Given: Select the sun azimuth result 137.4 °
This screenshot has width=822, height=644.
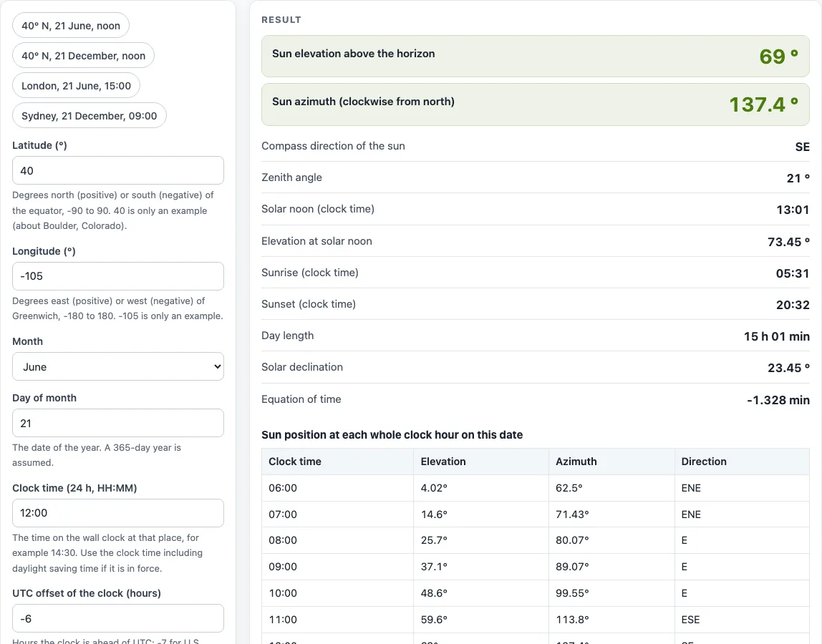Looking at the screenshot, I should point(764,104).
